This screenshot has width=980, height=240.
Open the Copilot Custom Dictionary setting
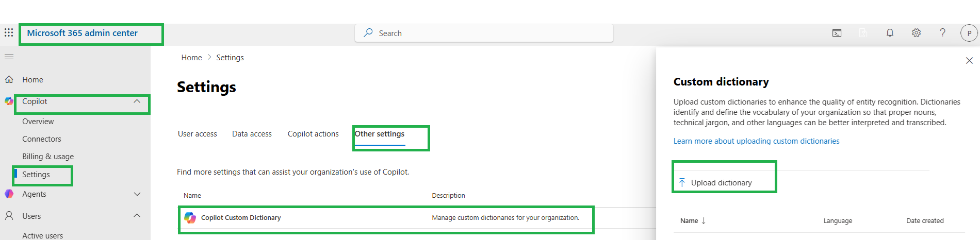click(241, 218)
